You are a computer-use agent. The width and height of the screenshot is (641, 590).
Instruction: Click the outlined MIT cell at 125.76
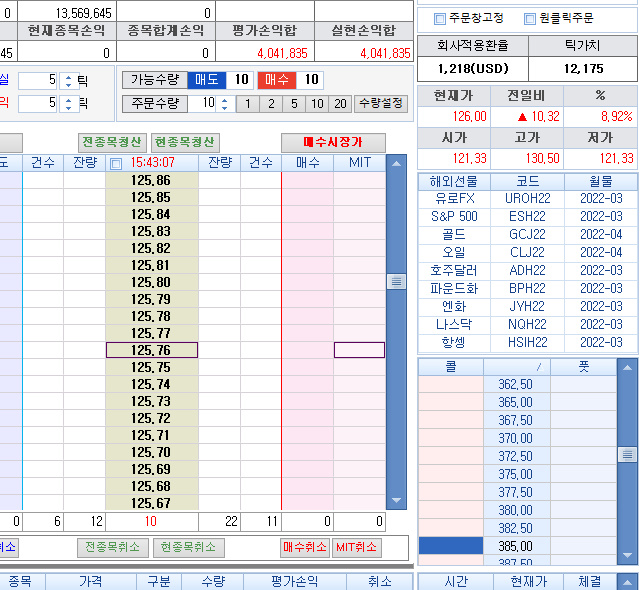(359, 350)
